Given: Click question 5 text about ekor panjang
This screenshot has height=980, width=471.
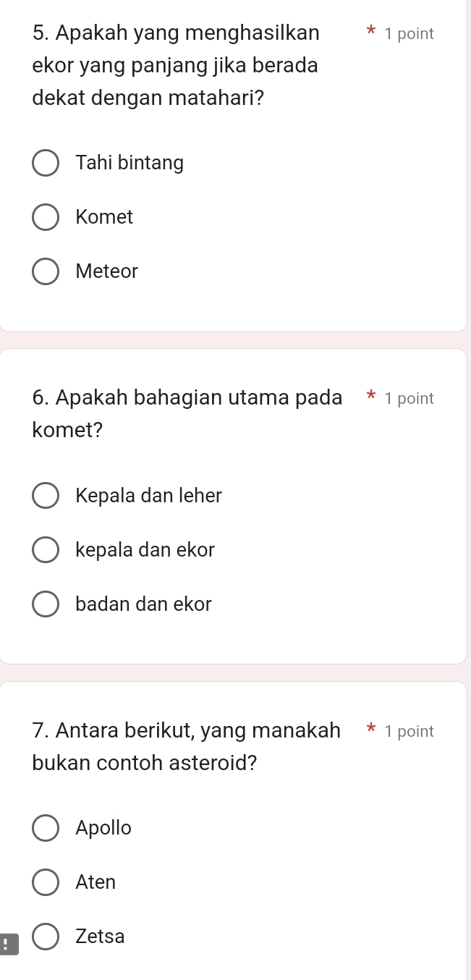Looking at the screenshot, I should coord(175,65).
